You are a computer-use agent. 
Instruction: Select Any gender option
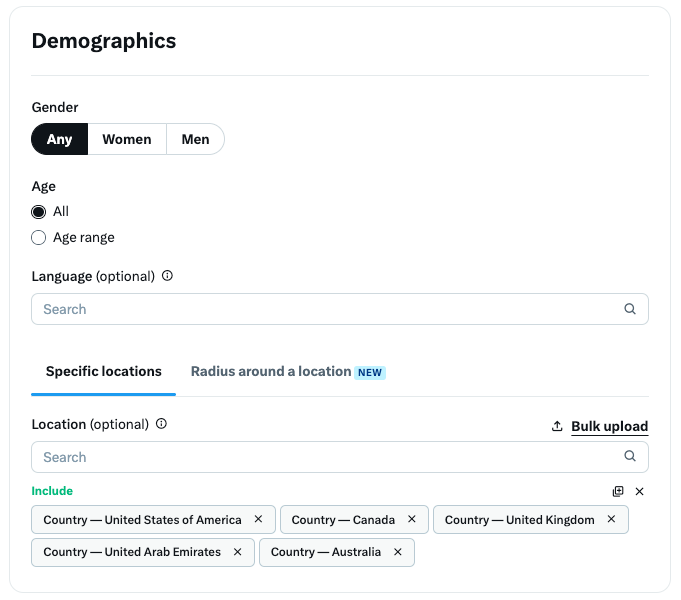pyautogui.click(x=60, y=139)
